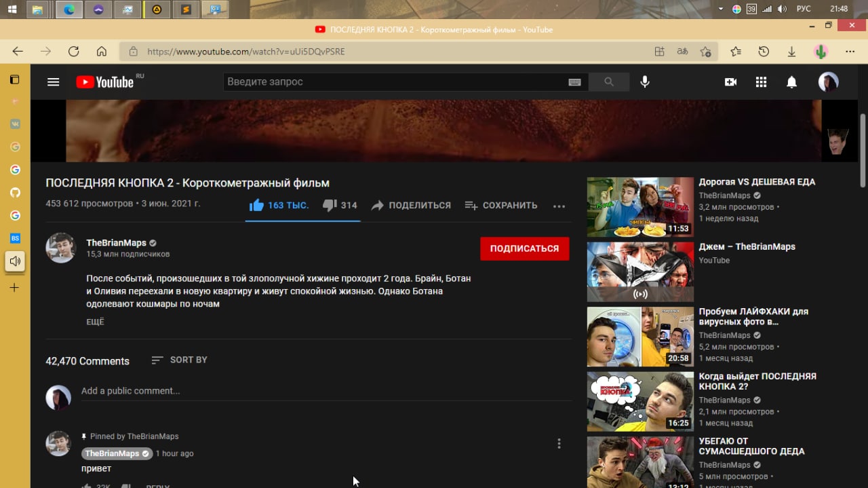Image resolution: width=868 pixels, height=488 pixels.
Task: Open the notifications bell
Action: pos(791,82)
